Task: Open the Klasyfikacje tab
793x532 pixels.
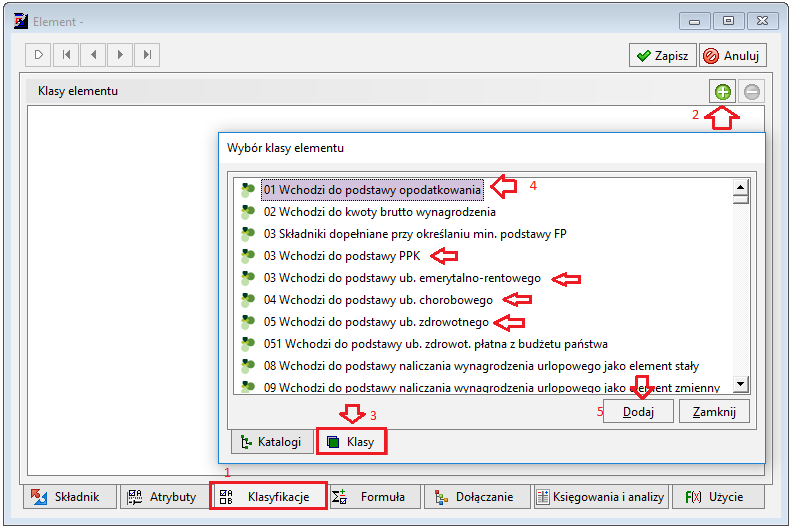Action: click(x=269, y=496)
